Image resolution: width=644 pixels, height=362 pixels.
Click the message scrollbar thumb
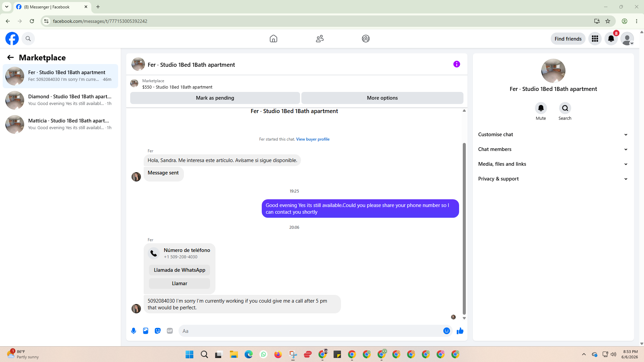[464, 228]
